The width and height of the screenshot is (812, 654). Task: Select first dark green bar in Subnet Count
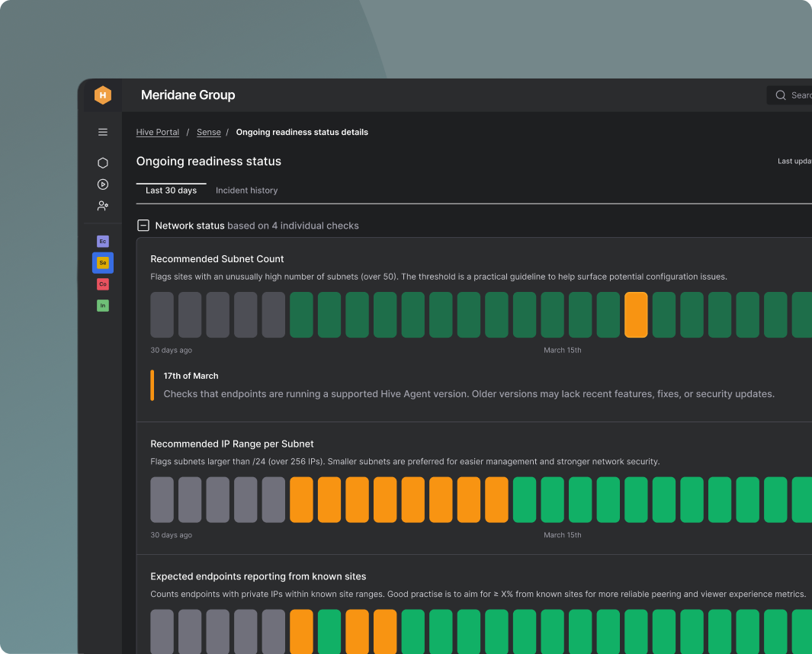point(301,315)
